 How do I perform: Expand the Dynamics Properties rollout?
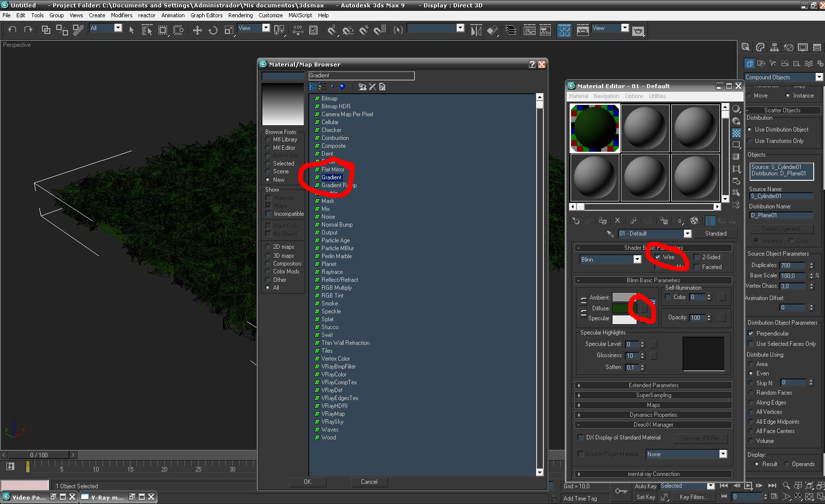point(653,415)
